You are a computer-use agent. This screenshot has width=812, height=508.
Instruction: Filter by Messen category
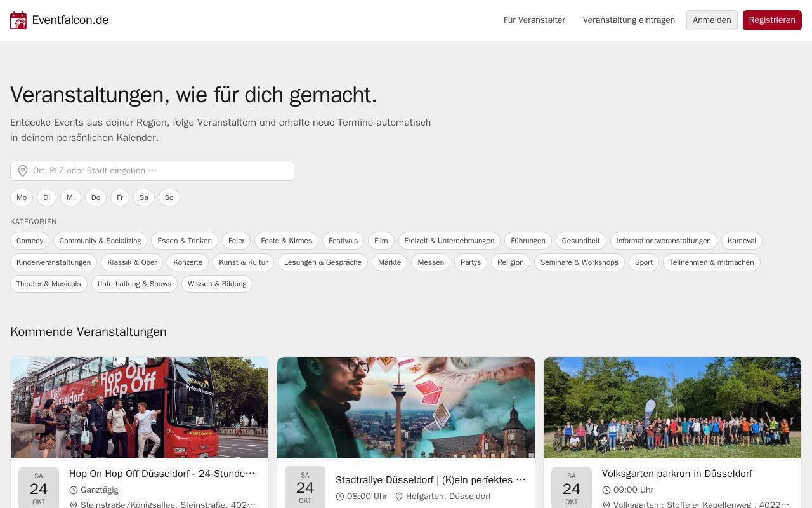[x=431, y=262]
